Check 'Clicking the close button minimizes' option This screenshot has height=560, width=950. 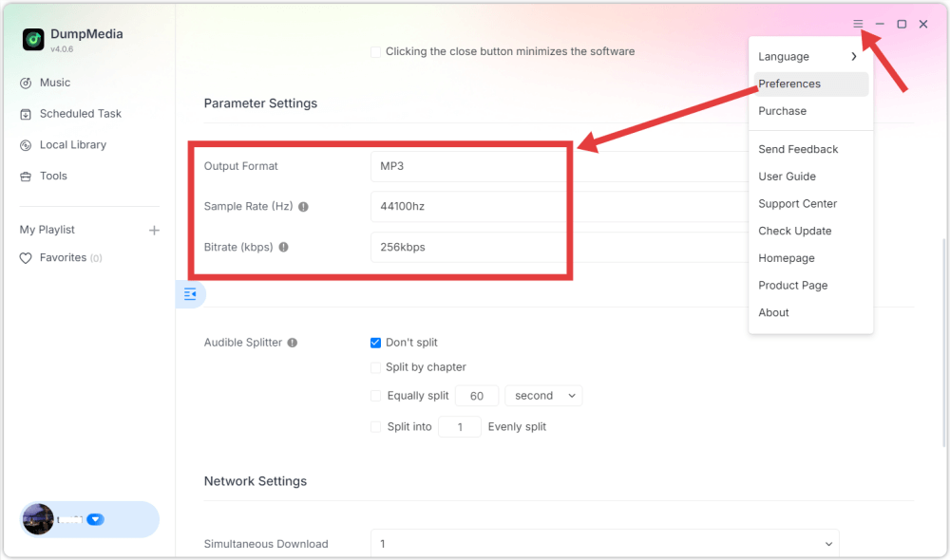376,52
